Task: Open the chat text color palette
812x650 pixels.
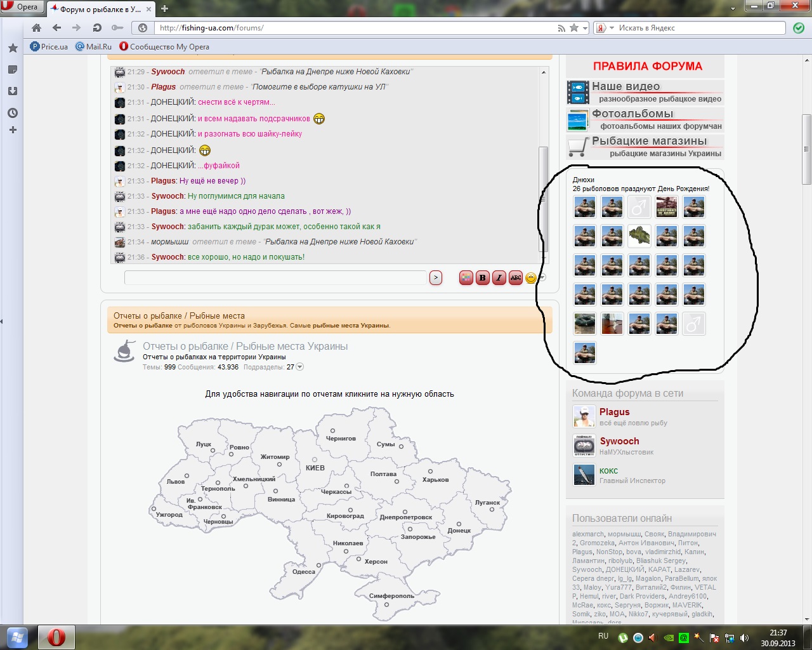Action: click(x=466, y=277)
